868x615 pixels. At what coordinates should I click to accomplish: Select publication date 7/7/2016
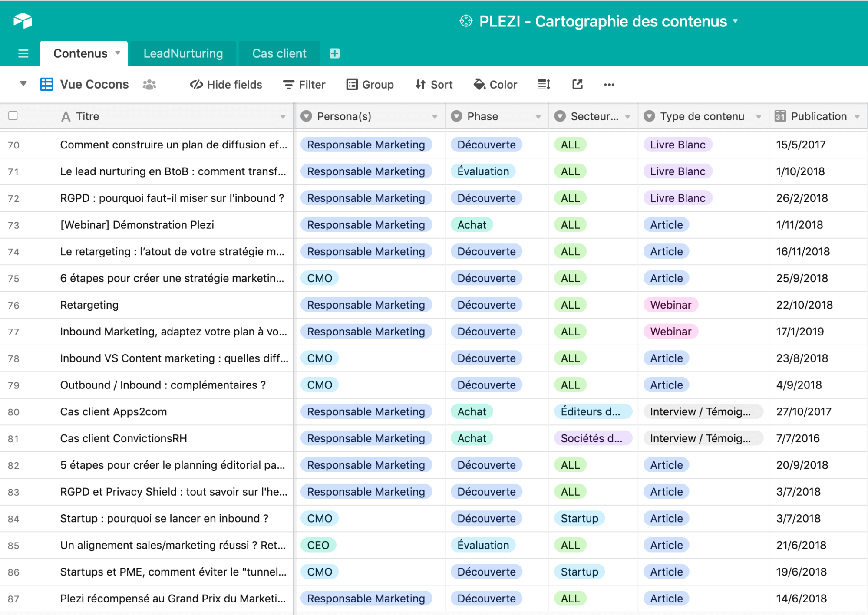(x=798, y=438)
